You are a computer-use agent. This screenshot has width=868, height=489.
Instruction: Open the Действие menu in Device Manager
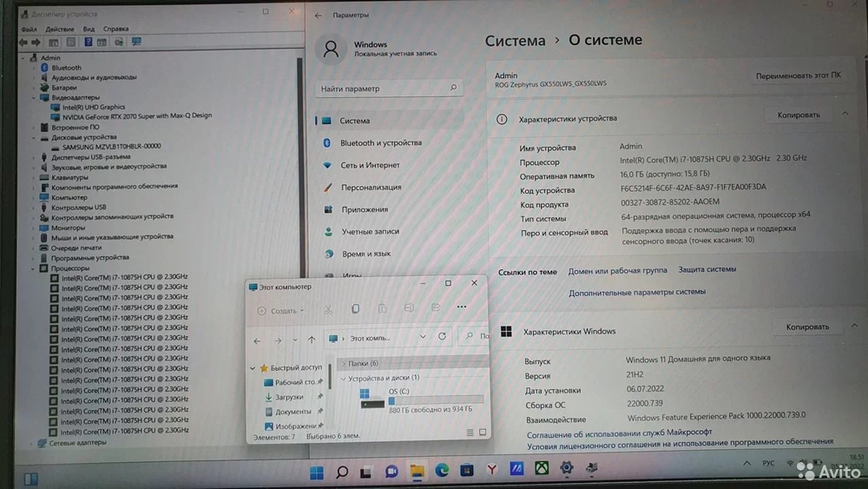[60, 29]
